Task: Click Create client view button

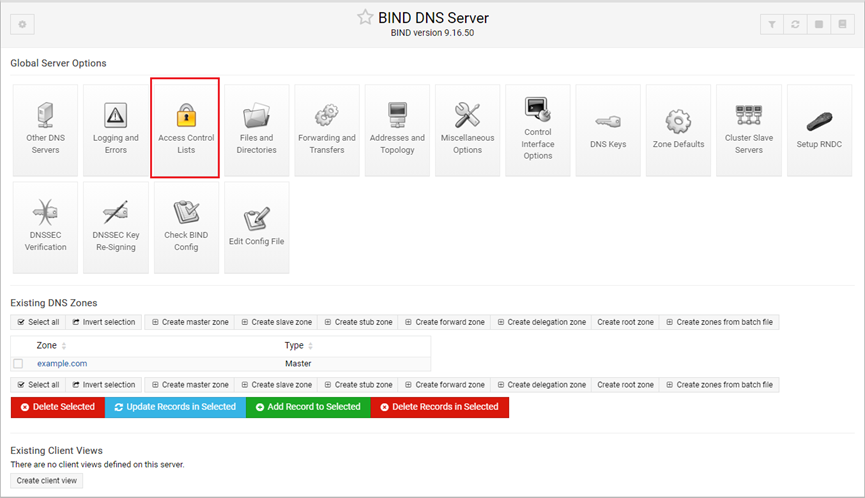Action: [47, 481]
